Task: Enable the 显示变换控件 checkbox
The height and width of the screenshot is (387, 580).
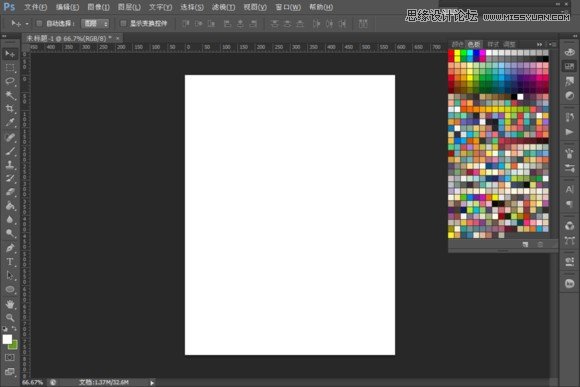Action: [x=124, y=24]
